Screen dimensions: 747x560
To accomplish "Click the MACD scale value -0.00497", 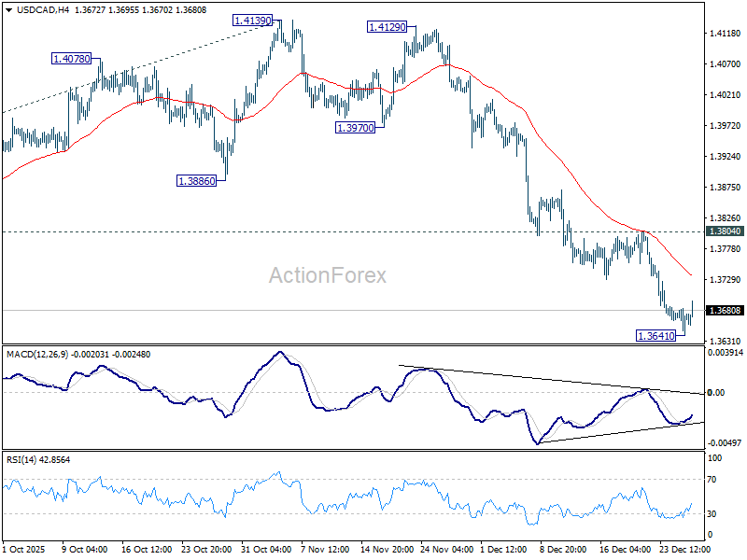I will click(725, 442).
